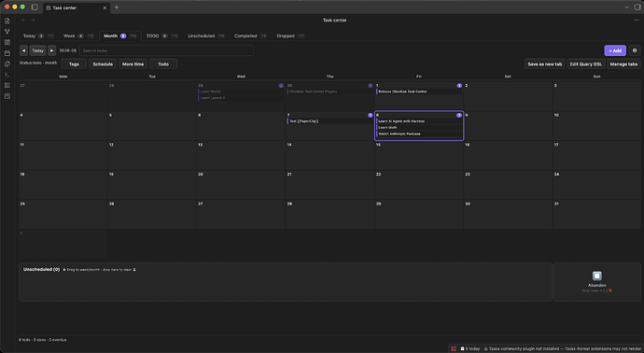The width and height of the screenshot is (644, 353).
Task: Click the Unscheduled (0) section header
Action: [41, 270]
